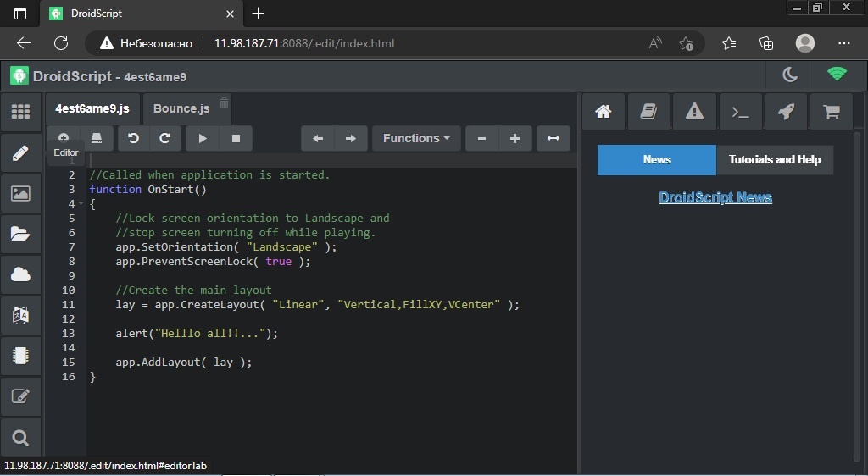The height and width of the screenshot is (476, 868).
Task: Stop the running app
Action: coord(236,138)
